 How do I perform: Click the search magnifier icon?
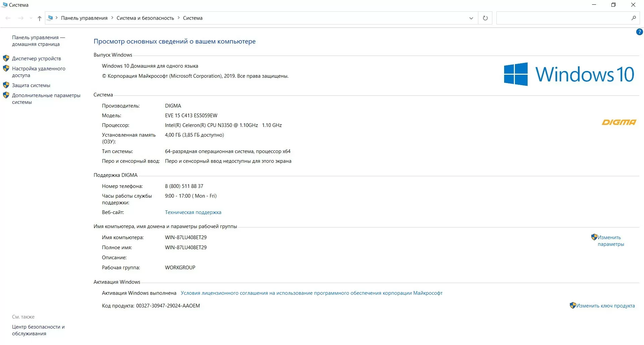click(x=634, y=18)
